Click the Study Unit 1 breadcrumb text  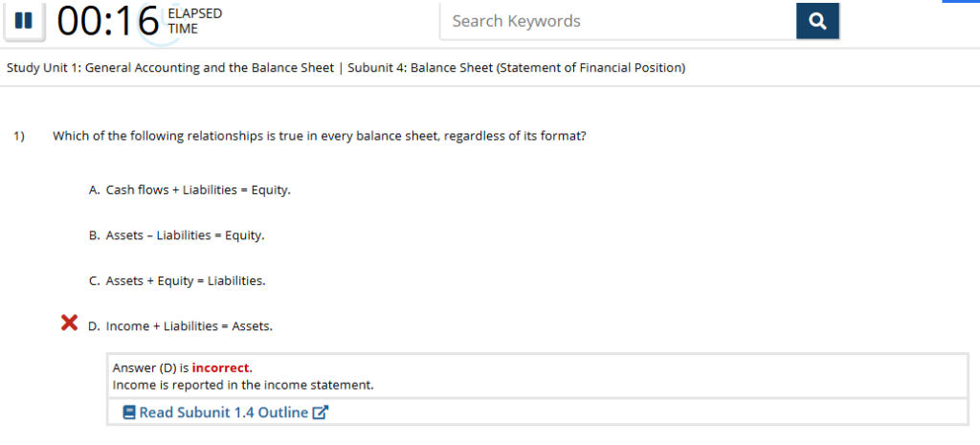pos(170,68)
